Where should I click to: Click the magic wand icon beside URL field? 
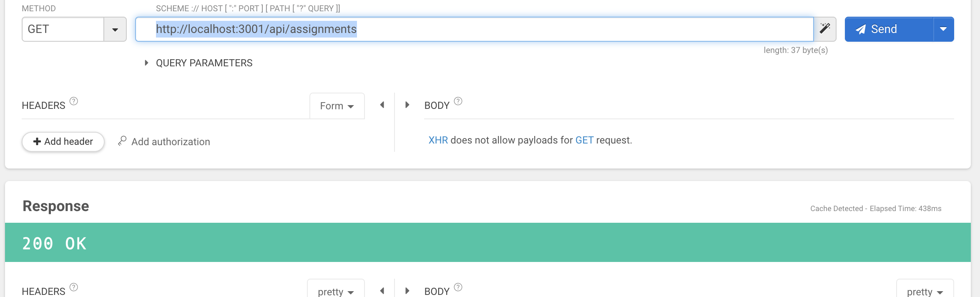point(825,29)
